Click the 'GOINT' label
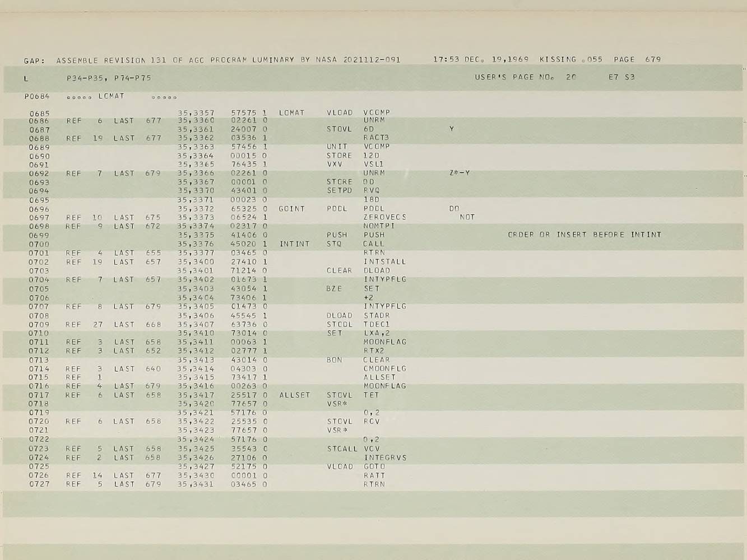Viewport: 747px width, 560px height. click(291, 209)
